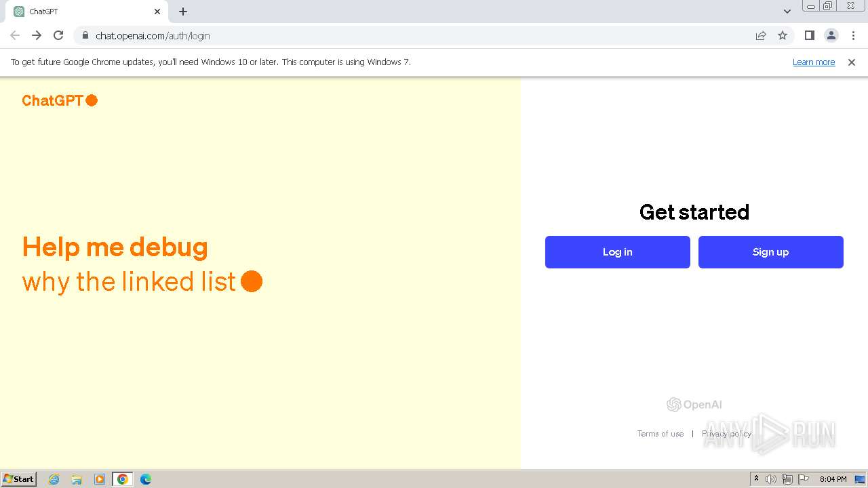Dismiss the Chrome update notification bar
This screenshot has height=488, width=868.
click(852, 62)
